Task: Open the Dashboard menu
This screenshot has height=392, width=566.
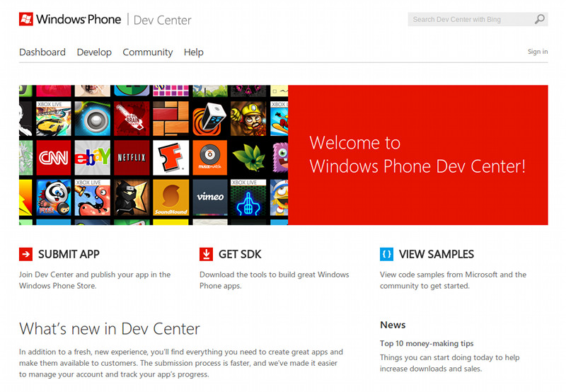Action: point(42,52)
